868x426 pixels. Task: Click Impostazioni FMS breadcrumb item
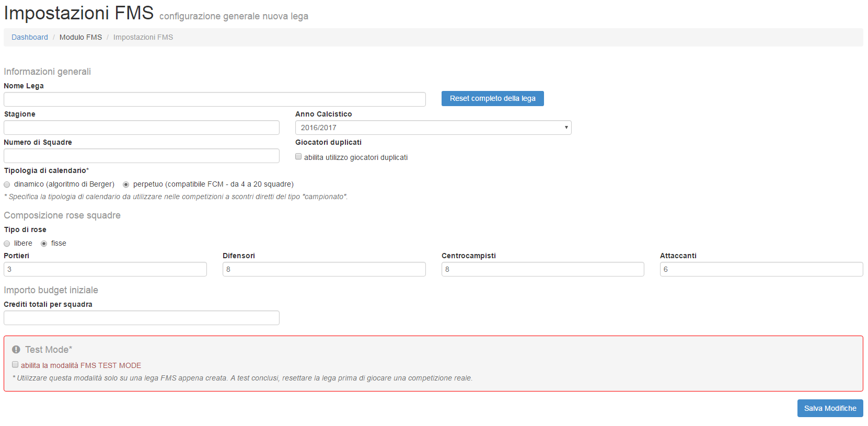(143, 37)
